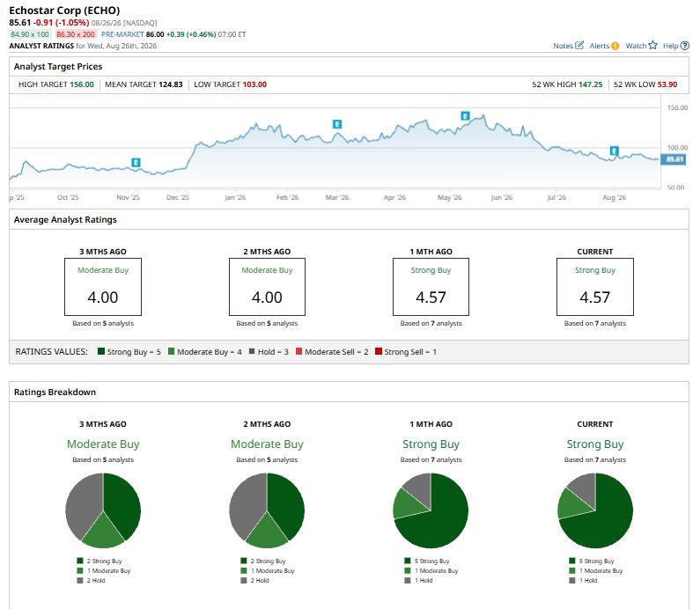Click the 85.61 current price tag on chart

click(674, 159)
